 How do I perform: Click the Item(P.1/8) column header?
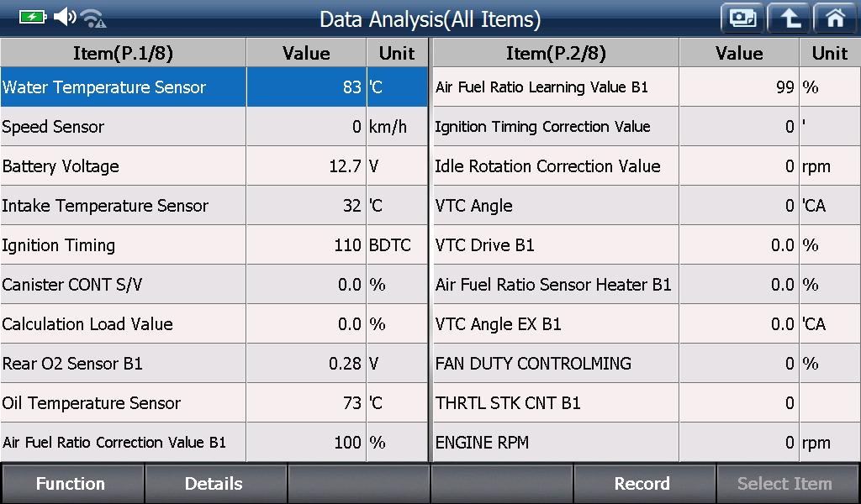point(123,53)
